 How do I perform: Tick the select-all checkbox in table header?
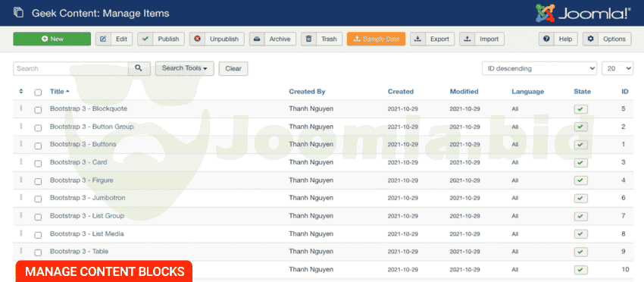click(38, 92)
